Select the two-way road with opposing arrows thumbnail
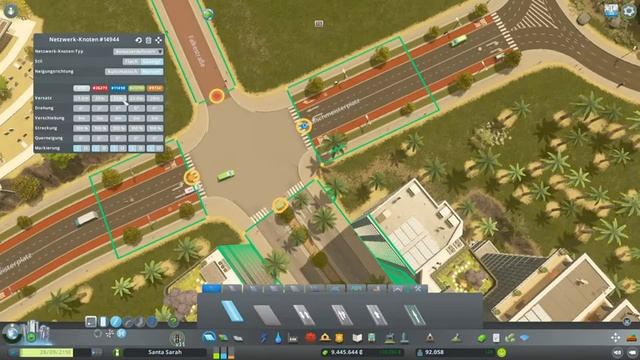 point(304,315)
